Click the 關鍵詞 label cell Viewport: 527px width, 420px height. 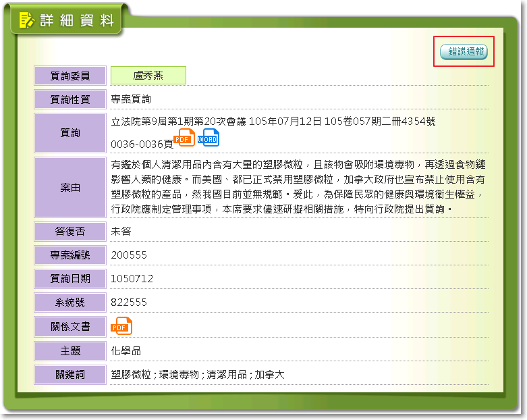pos(70,374)
